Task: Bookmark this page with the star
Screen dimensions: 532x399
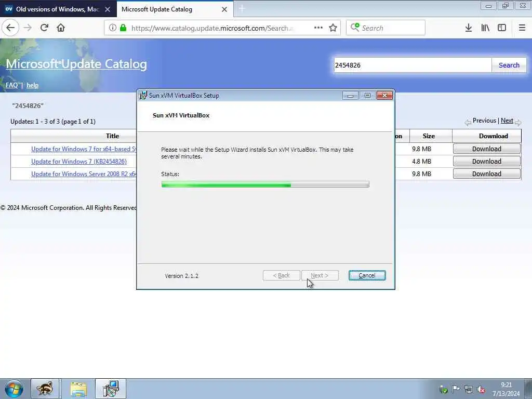Action: (x=333, y=28)
